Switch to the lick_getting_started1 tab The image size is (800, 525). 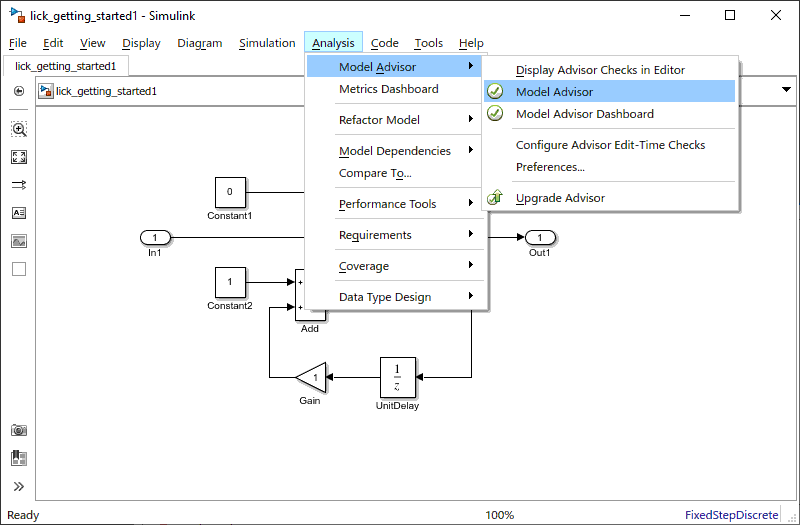pos(65,66)
